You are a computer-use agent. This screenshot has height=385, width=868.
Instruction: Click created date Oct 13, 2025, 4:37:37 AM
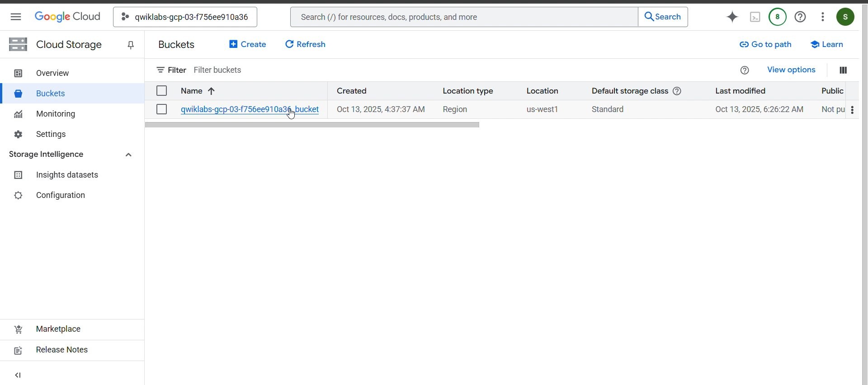click(x=381, y=109)
